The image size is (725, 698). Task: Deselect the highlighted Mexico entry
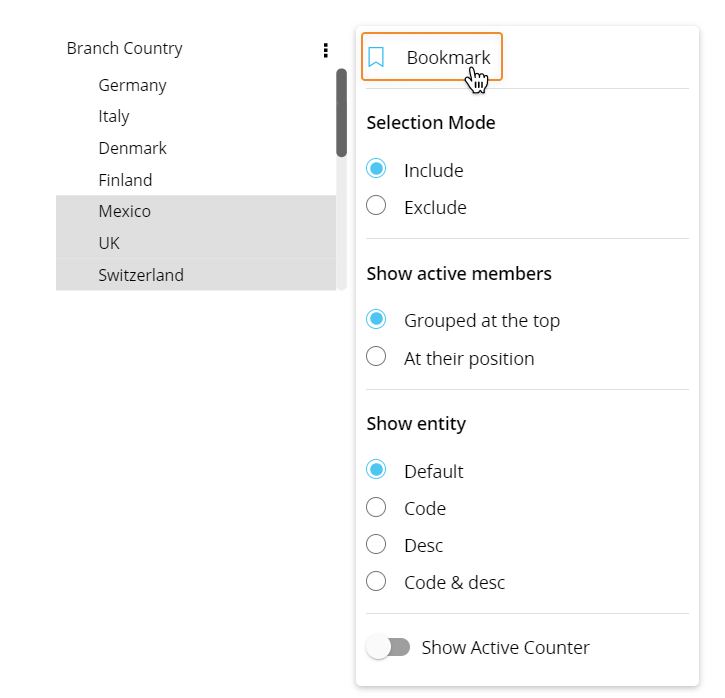(124, 212)
